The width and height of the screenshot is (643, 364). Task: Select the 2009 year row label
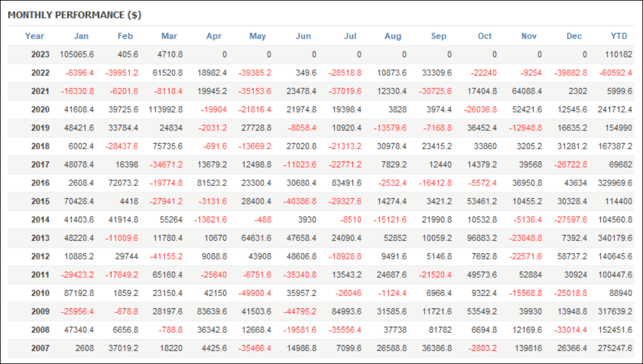click(40, 311)
